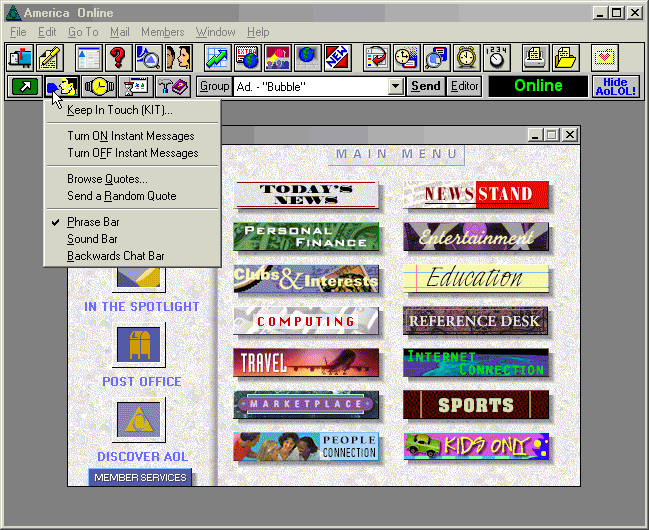
Task: Enable the Sound Bar option
Action: click(x=92, y=239)
